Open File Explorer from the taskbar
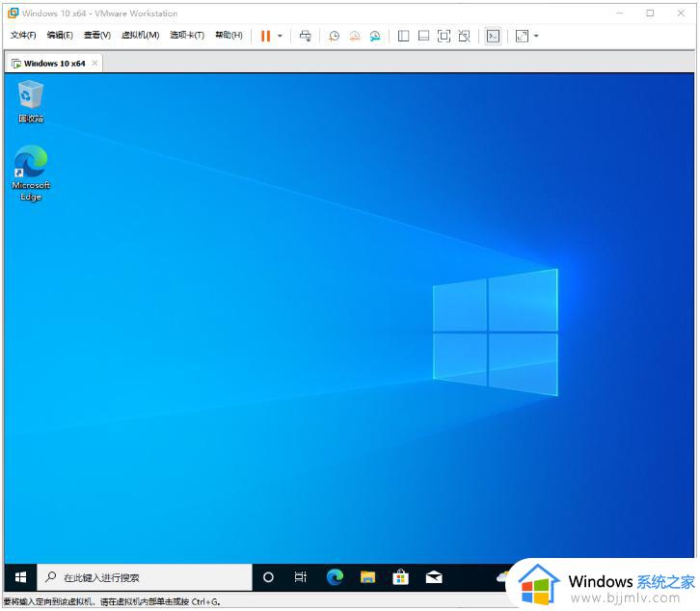 [368, 577]
